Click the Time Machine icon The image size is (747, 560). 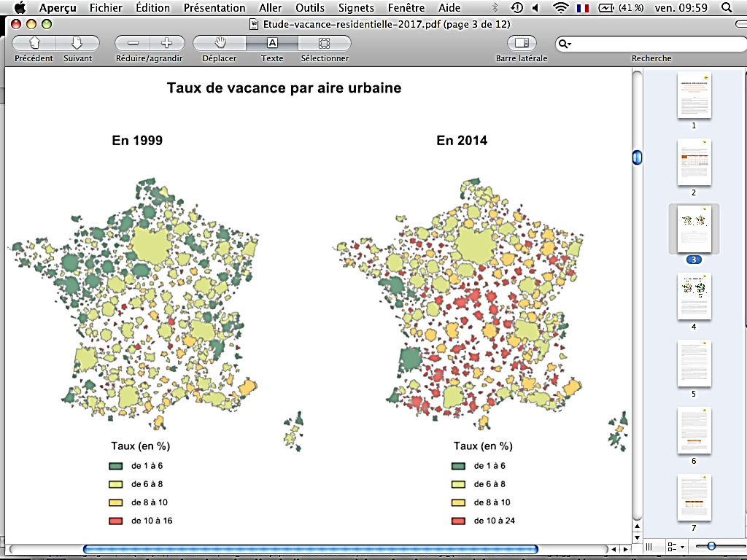point(516,8)
